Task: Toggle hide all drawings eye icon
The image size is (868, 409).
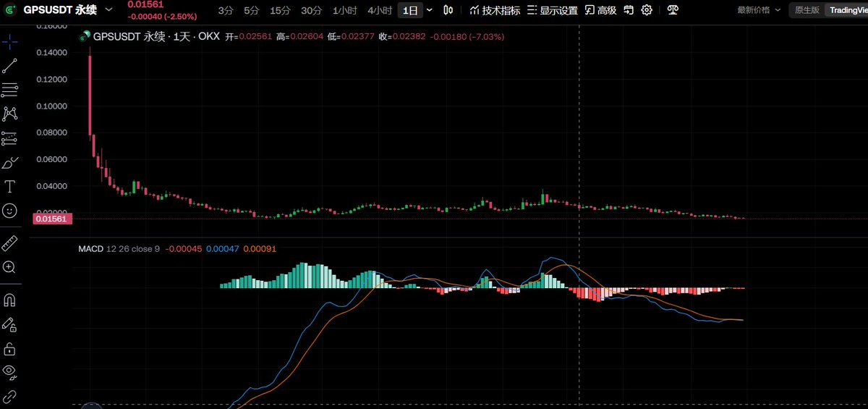Action: (x=10, y=372)
